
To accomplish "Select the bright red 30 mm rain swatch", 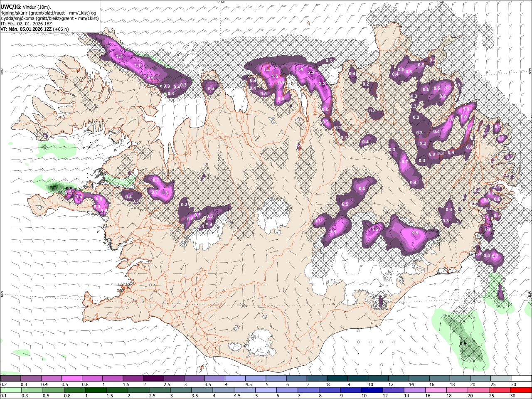I will pos(521,390).
